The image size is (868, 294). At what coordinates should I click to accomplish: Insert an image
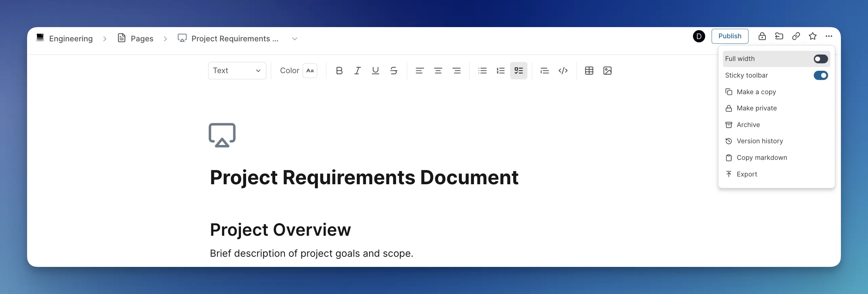click(x=607, y=70)
